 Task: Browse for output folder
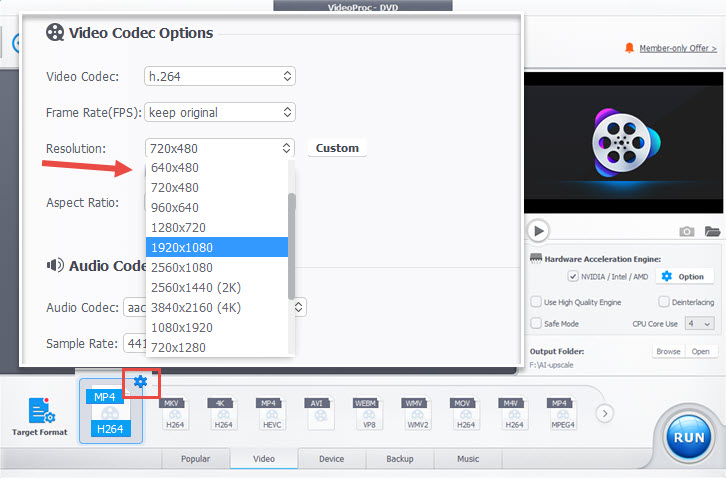point(668,352)
